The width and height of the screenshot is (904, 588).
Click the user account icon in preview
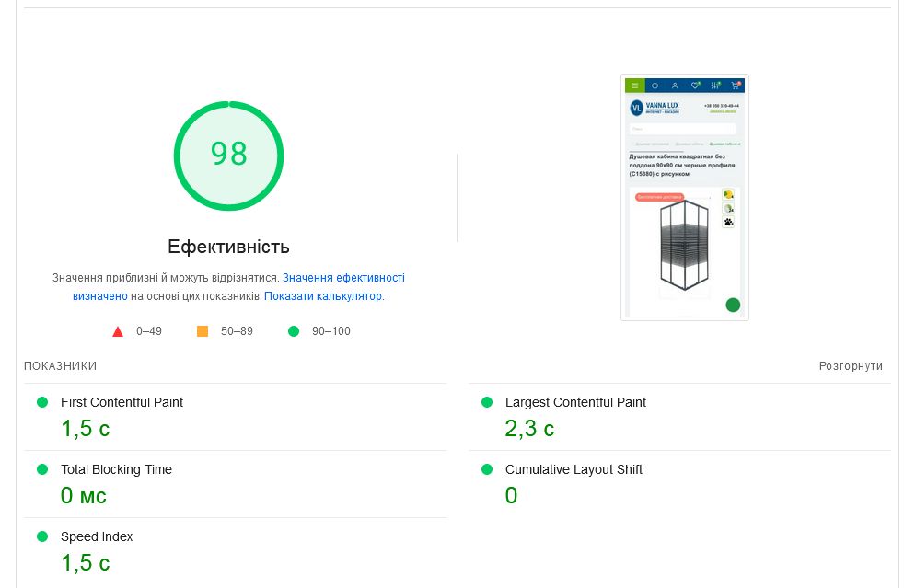point(675,86)
